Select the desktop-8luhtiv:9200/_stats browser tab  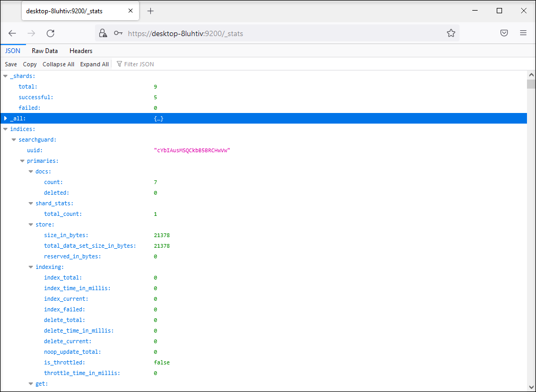coord(80,11)
